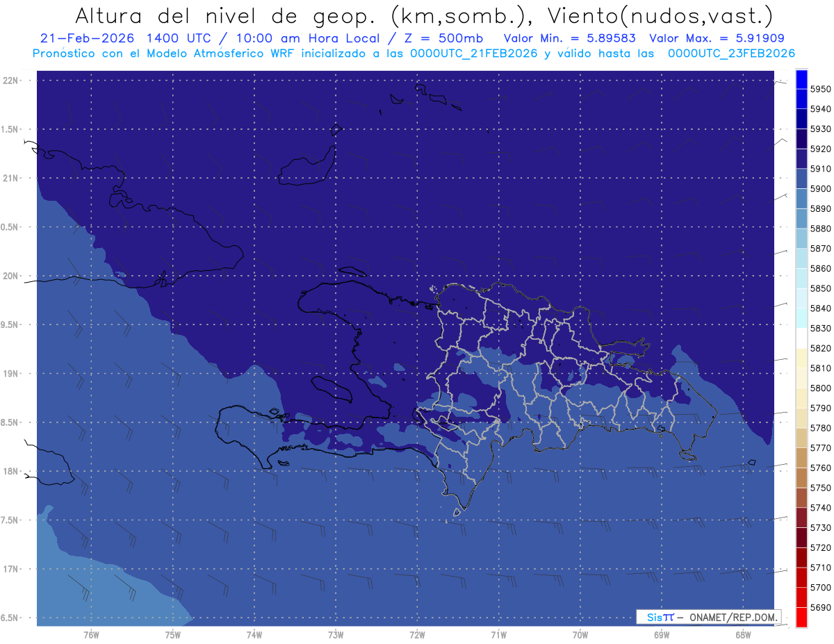
Task: Click the 5800 colorbar value
Action: tap(820, 388)
